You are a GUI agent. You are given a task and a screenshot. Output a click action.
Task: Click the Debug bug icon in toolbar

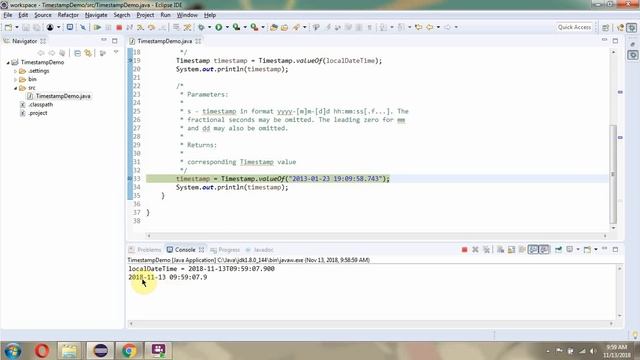pos(201,27)
